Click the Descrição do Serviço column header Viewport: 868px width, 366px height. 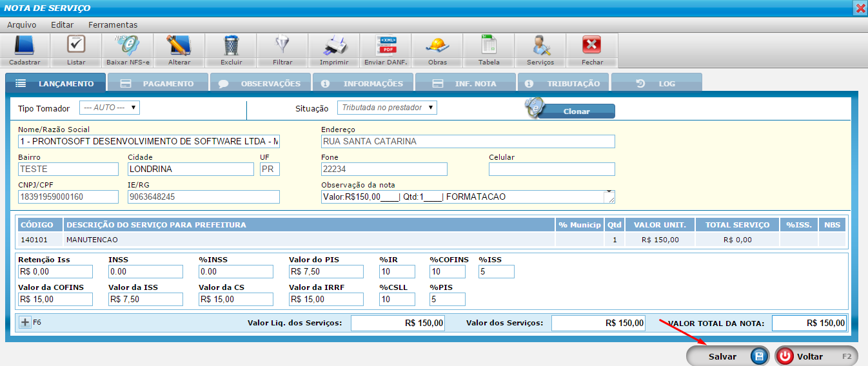[x=310, y=225]
